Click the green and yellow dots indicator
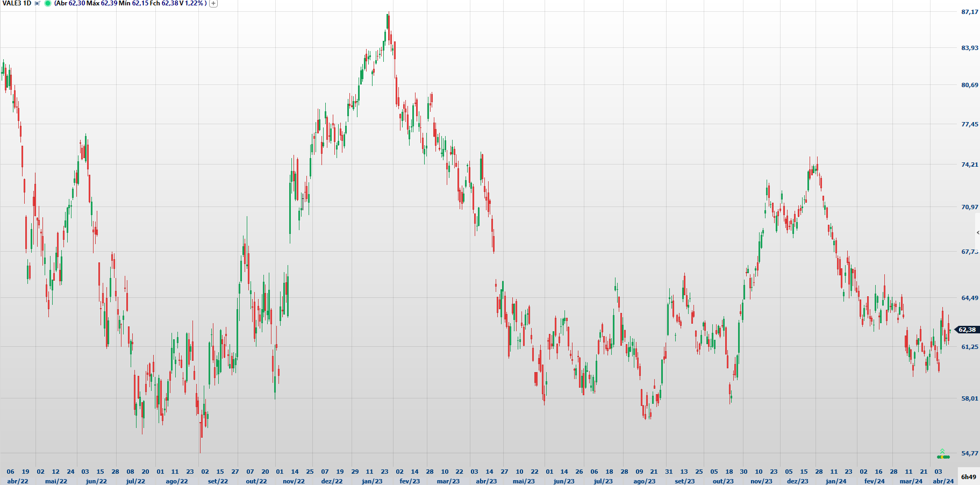980x485 pixels. [943, 457]
